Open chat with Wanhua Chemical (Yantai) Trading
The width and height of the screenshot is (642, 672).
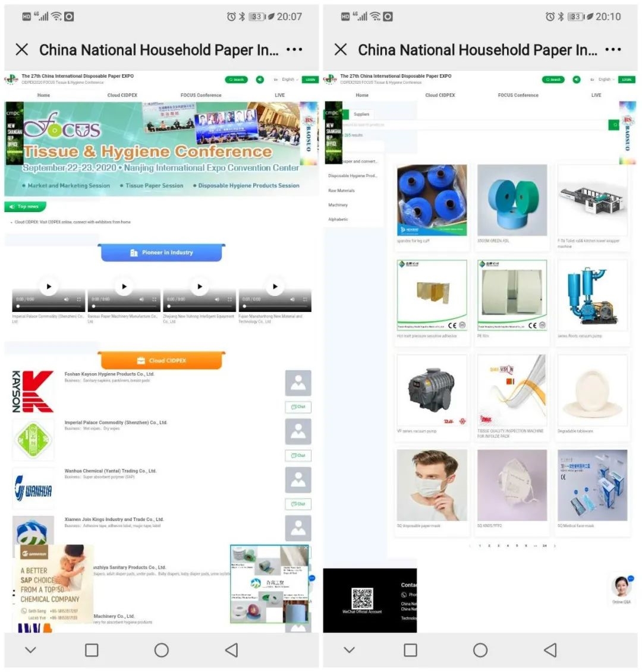(298, 504)
